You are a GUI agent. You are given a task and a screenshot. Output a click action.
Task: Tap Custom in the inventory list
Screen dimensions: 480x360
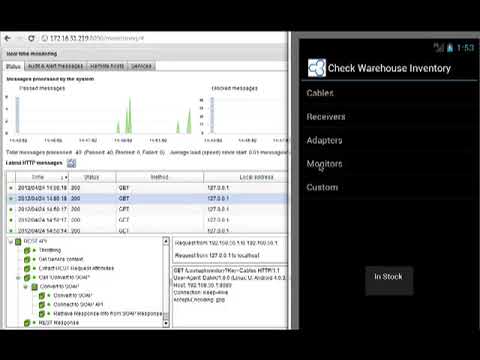click(x=389, y=188)
